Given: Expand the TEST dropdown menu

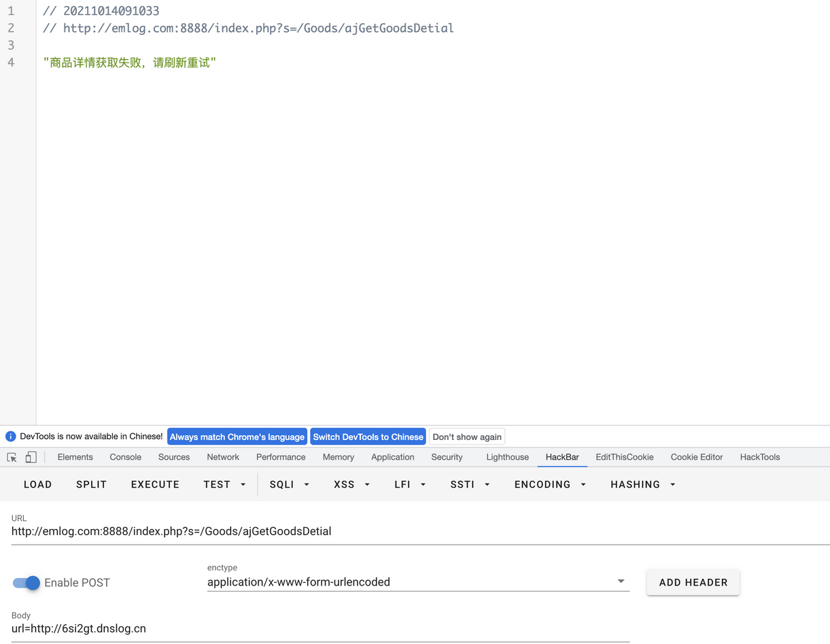Looking at the screenshot, I should pyautogui.click(x=224, y=485).
